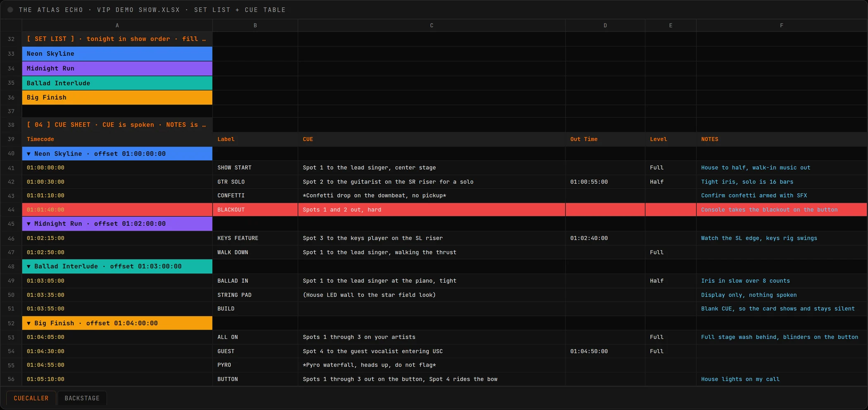868x410 pixels.
Task: Select 'Confirm confetti armed with SFX' note
Action: pos(782,195)
